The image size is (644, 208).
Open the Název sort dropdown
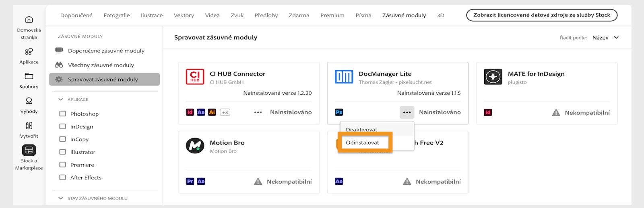click(x=605, y=37)
